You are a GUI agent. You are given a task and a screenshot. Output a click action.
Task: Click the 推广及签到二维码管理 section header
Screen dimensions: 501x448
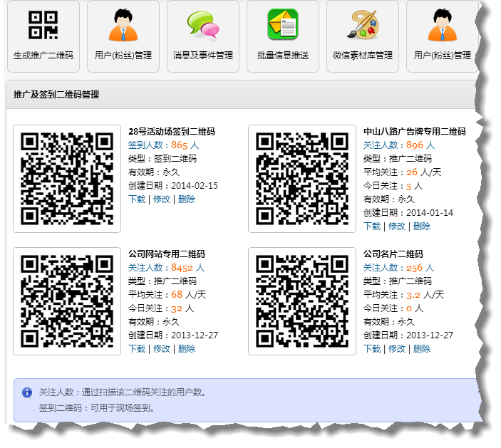point(56,95)
